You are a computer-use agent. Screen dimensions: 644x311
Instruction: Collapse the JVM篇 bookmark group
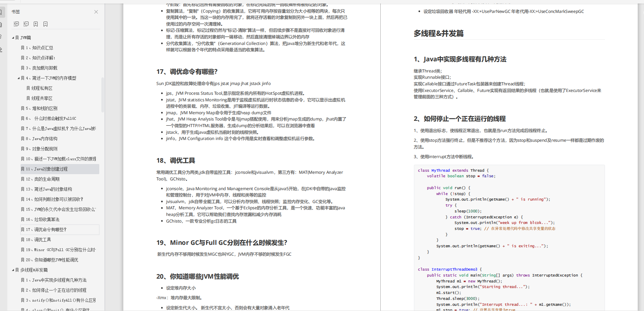13,38
